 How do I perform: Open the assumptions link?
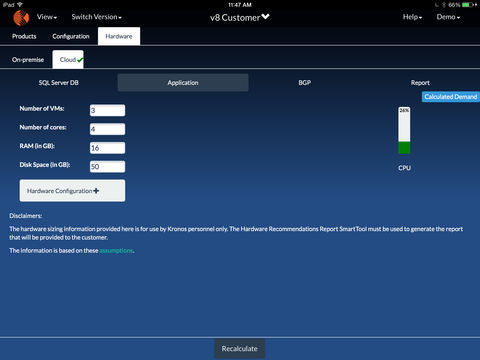pyautogui.click(x=116, y=250)
